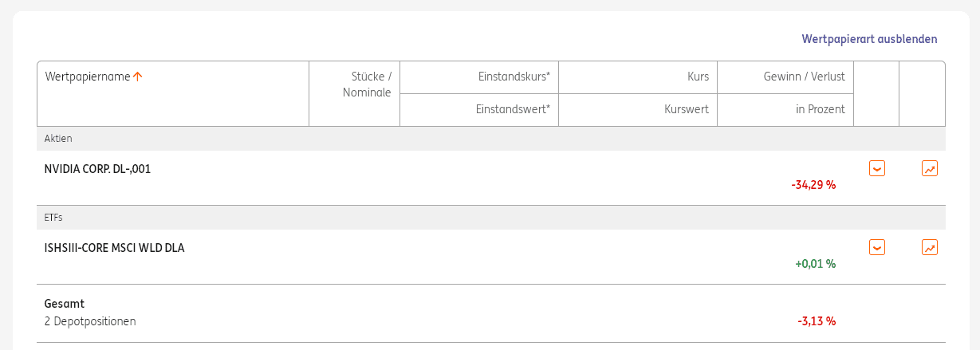Open the chart icon for iShares MSCI World ETF
Screen dimensions: 980x350
point(929,247)
